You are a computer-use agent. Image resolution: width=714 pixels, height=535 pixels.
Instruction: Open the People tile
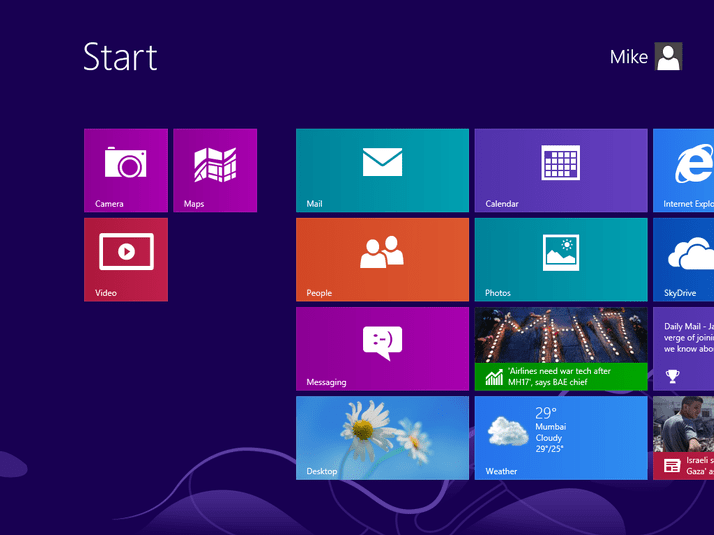coord(382,260)
